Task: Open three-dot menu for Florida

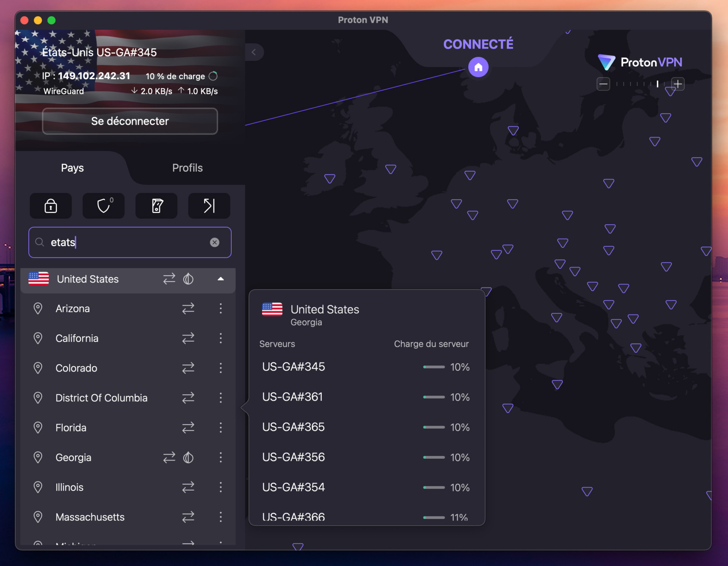Action: click(221, 428)
